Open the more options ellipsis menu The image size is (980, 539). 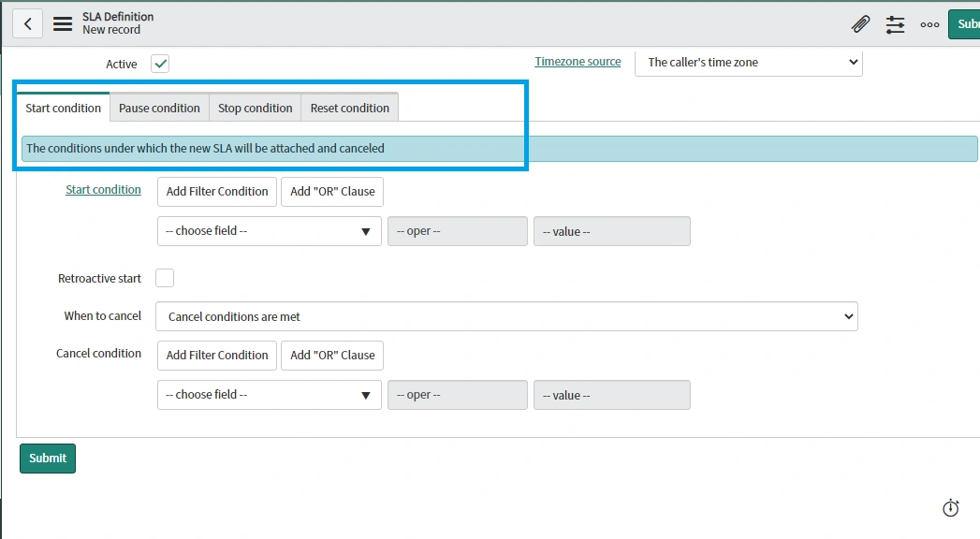point(929,24)
